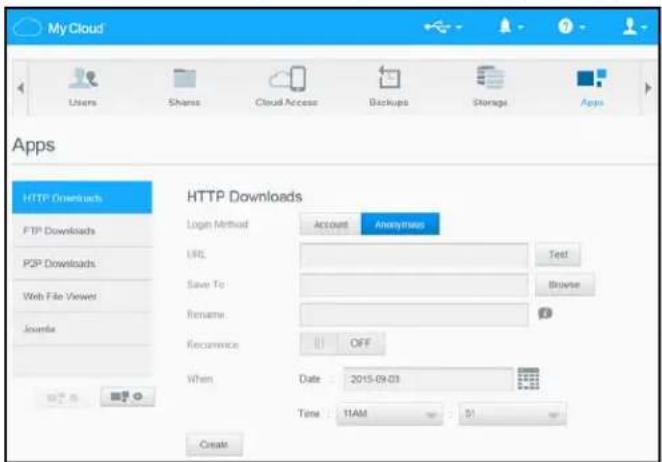Screen dimensions: 662x462
Task: Choose the Account login method
Action: [331, 224]
